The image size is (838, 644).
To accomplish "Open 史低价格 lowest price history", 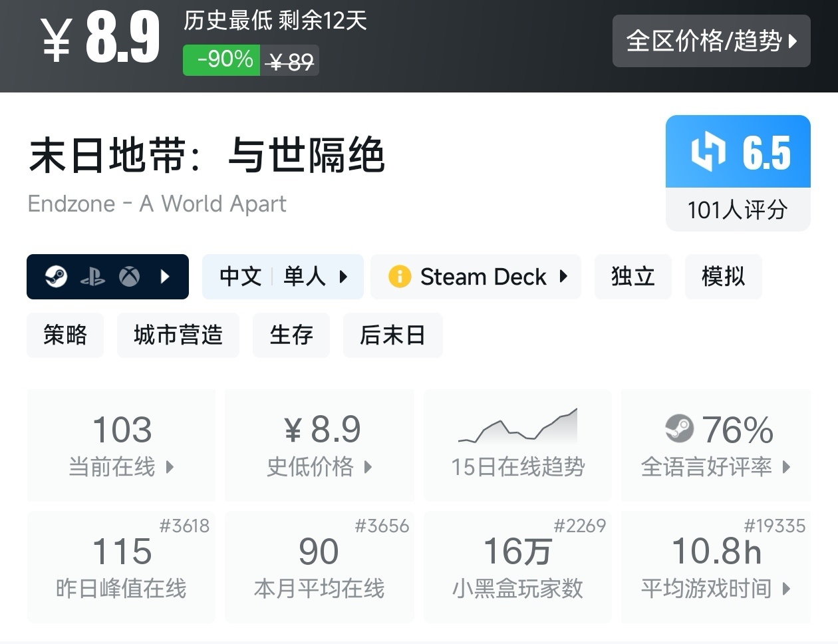I will [x=319, y=445].
